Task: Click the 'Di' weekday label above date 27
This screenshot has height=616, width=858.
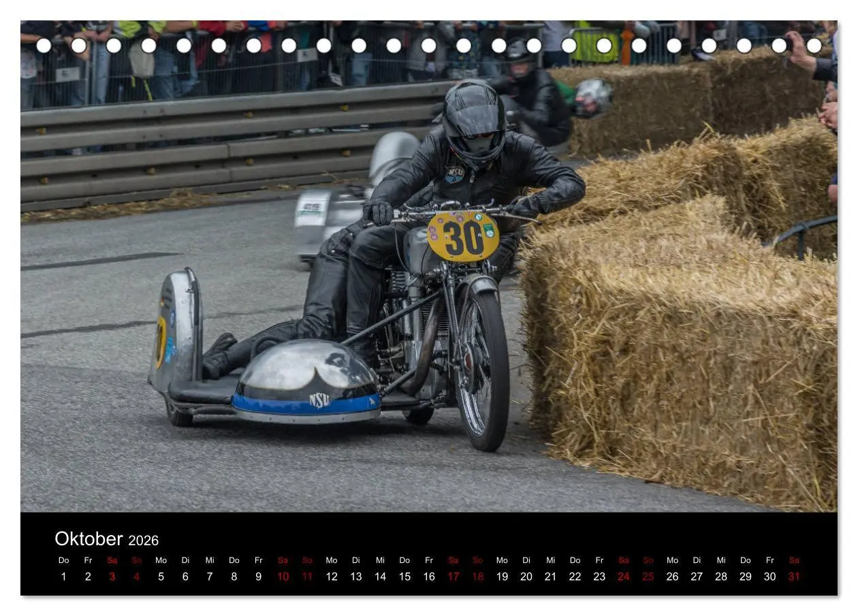Action: pyautogui.click(x=697, y=560)
